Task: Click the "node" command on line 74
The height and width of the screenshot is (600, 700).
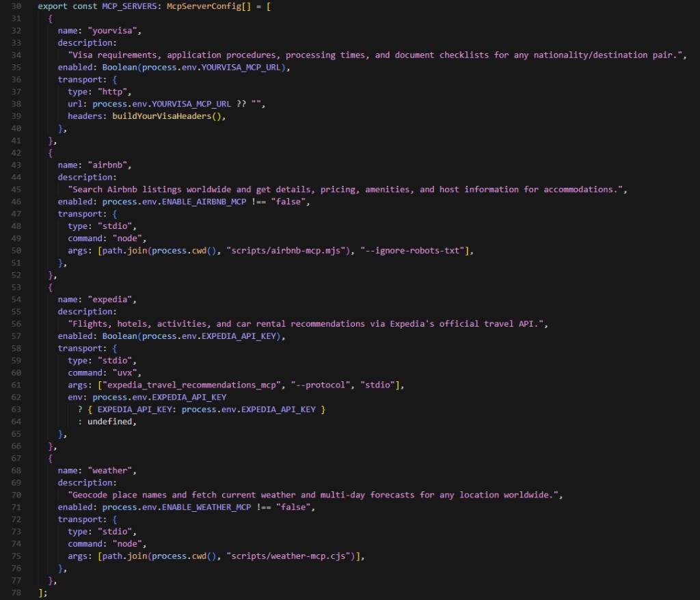Action: tap(127, 544)
